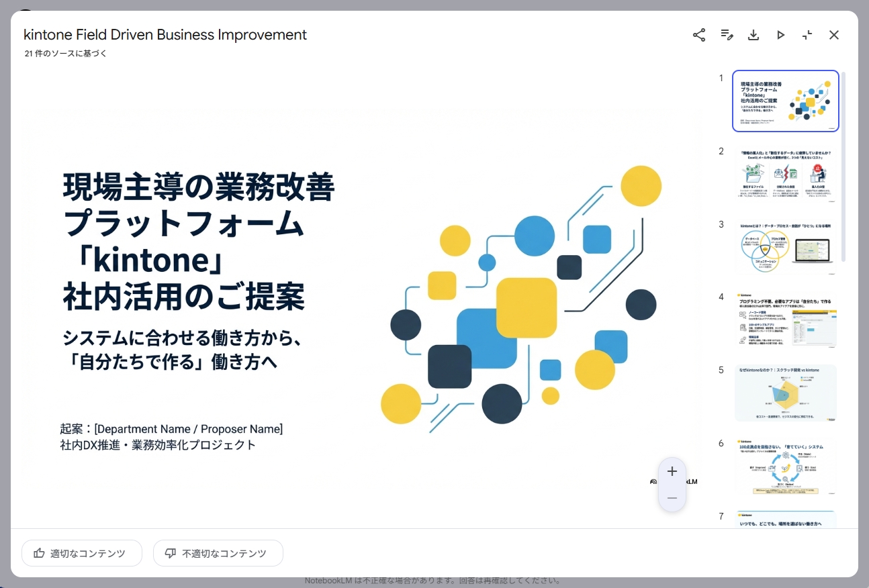Click the share icon in the header
The height and width of the screenshot is (588, 869).
699,35
